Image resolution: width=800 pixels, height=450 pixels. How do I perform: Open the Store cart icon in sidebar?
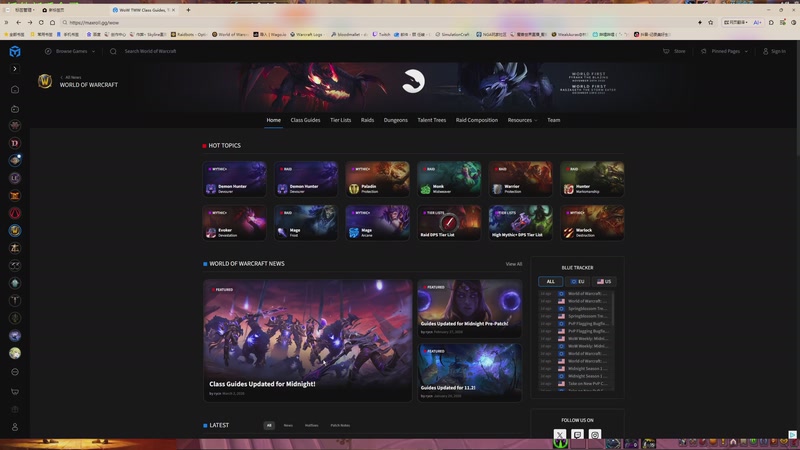click(x=15, y=391)
